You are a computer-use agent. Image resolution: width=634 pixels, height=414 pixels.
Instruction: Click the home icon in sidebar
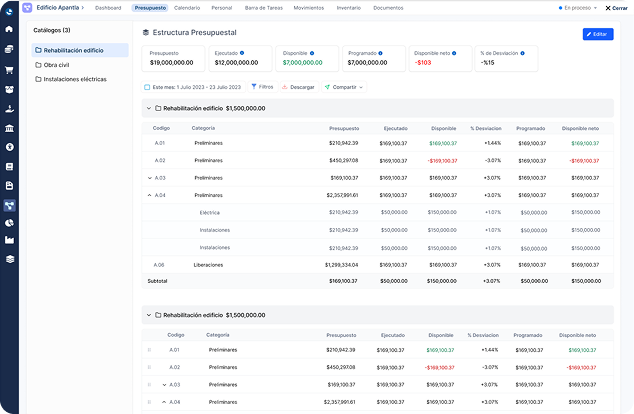pos(9,29)
